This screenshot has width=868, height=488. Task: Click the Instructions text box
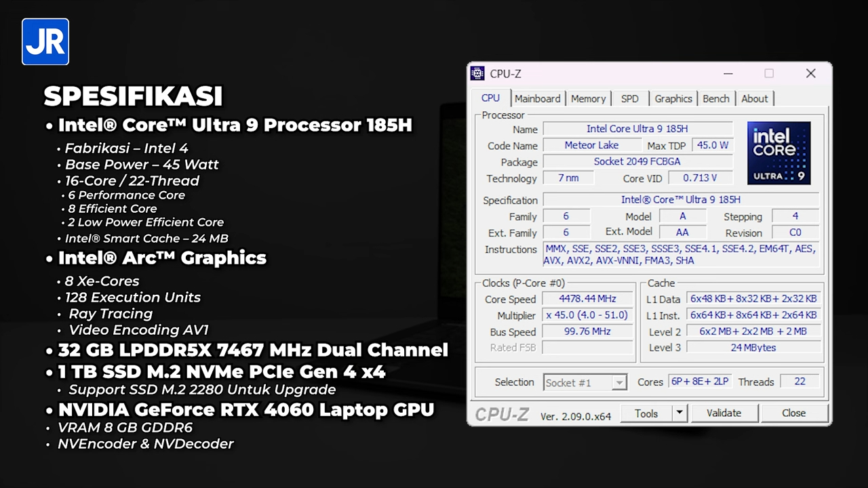(x=680, y=255)
